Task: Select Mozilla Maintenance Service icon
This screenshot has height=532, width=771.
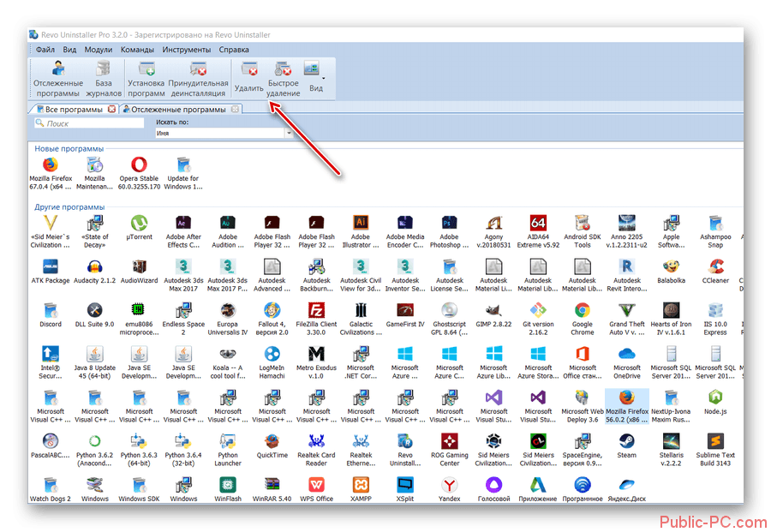Action: pos(94,173)
